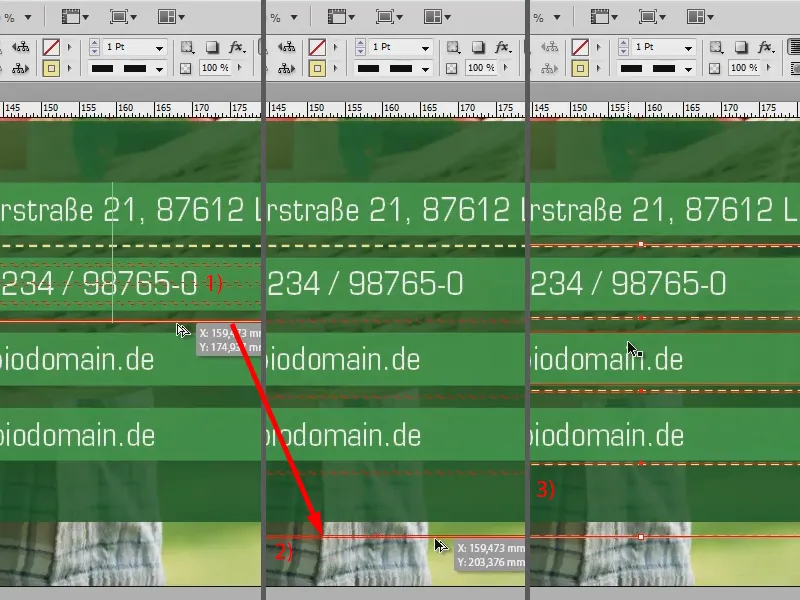Expand stroke swatch flyout arrow in middle panel
The width and height of the screenshot is (800, 600).
pyautogui.click(x=336, y=47)
